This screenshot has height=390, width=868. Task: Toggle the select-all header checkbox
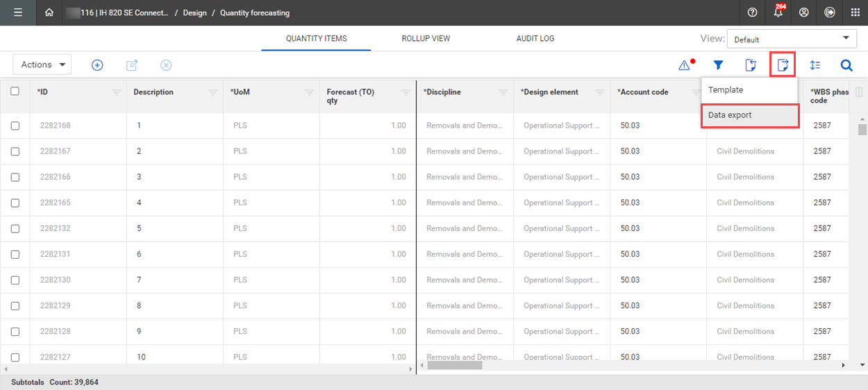(x=15, y=91)
